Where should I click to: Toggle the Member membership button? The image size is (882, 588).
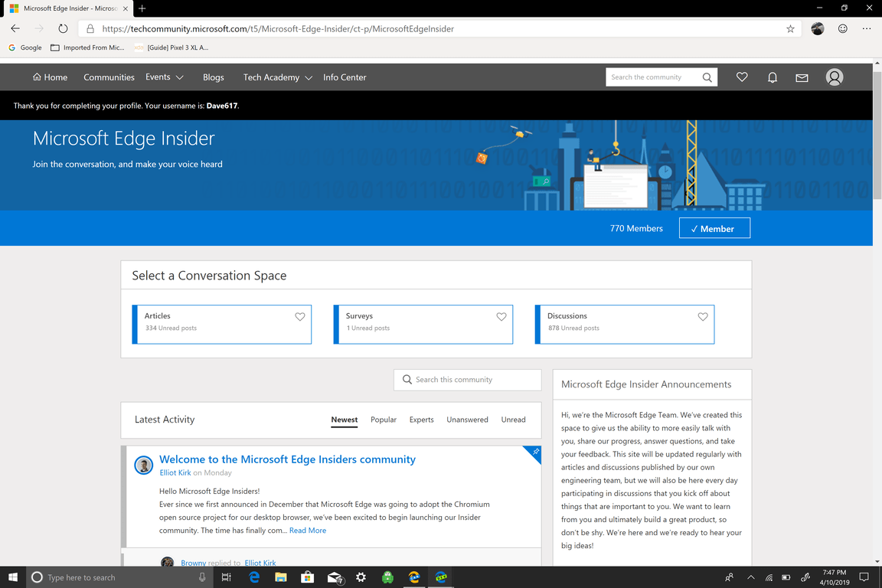point(714,228)
